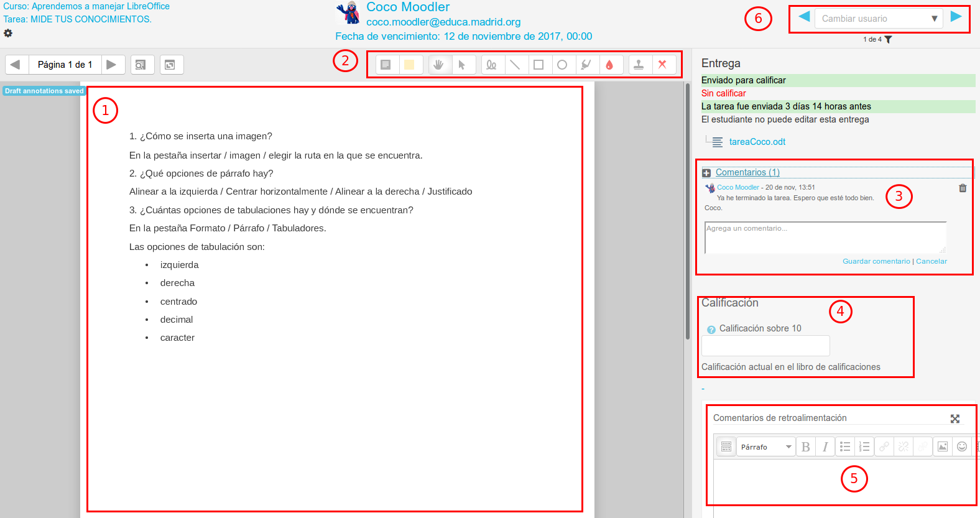Toggle italic in feedback editor
This screenshot has height=518, width=980.
(x=825, y=446)
